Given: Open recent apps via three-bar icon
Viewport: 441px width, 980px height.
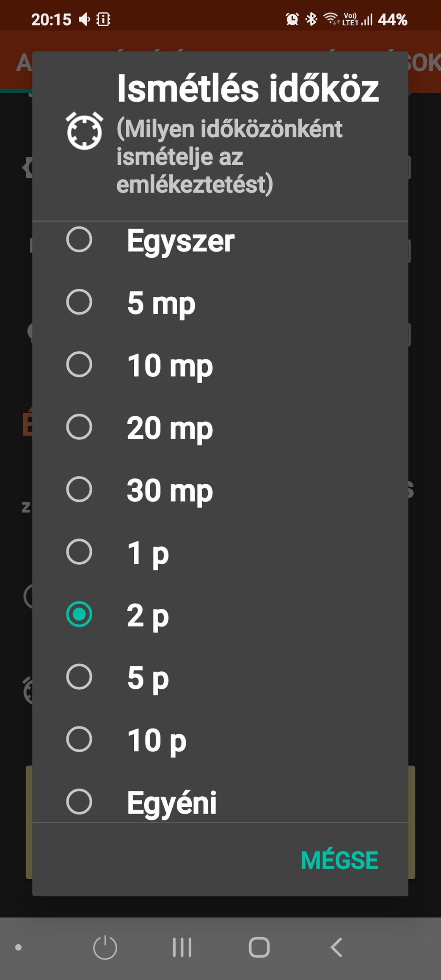Looking at the screenshot, I should [182, 947].
